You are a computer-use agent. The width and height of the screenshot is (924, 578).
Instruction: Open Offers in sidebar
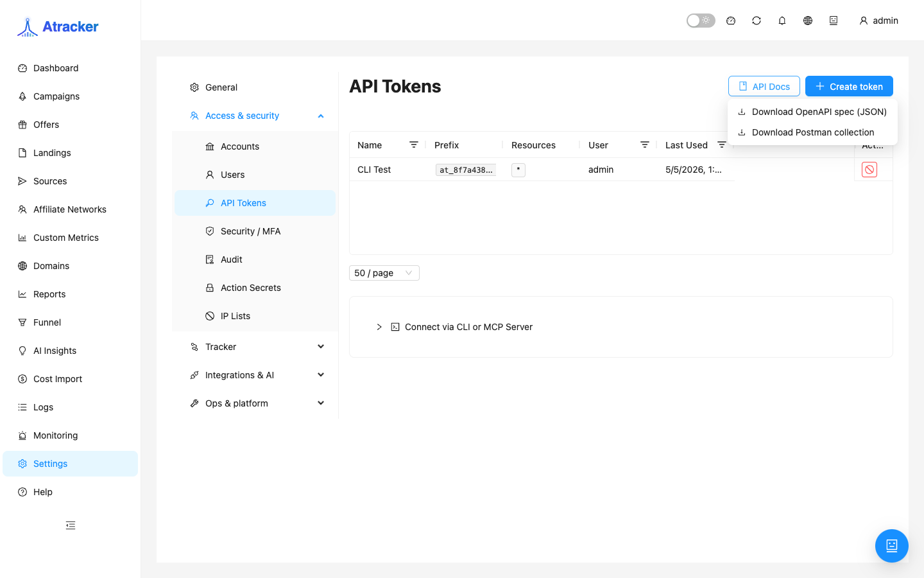(71, 125)
